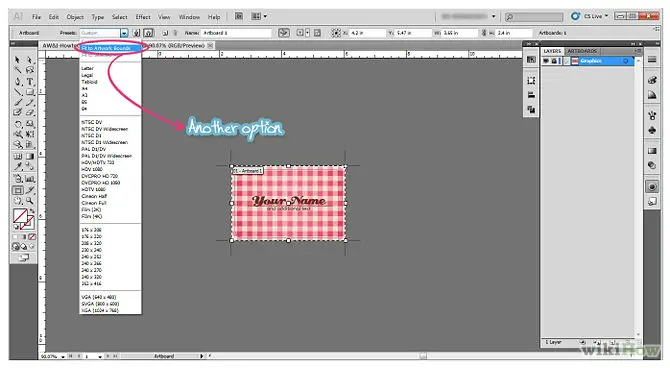Click the fill color swatch in toolbox

[x=20, y=216]
